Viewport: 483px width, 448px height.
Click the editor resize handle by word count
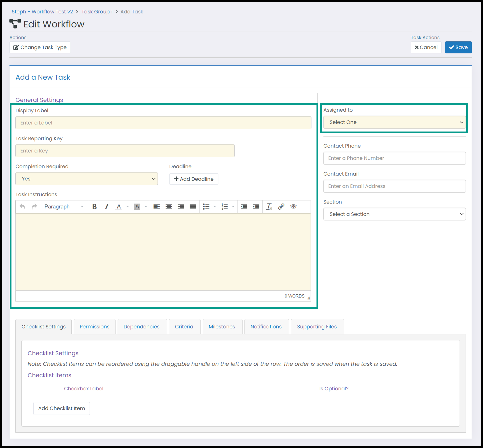[308, 298]
